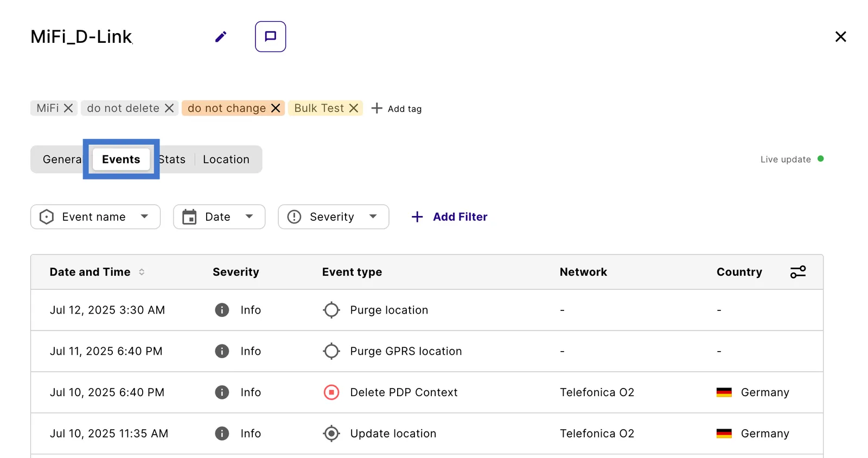This screenshot has height=458, width=868.
Task: Click the Severity column header
Action: click(236, 272)
